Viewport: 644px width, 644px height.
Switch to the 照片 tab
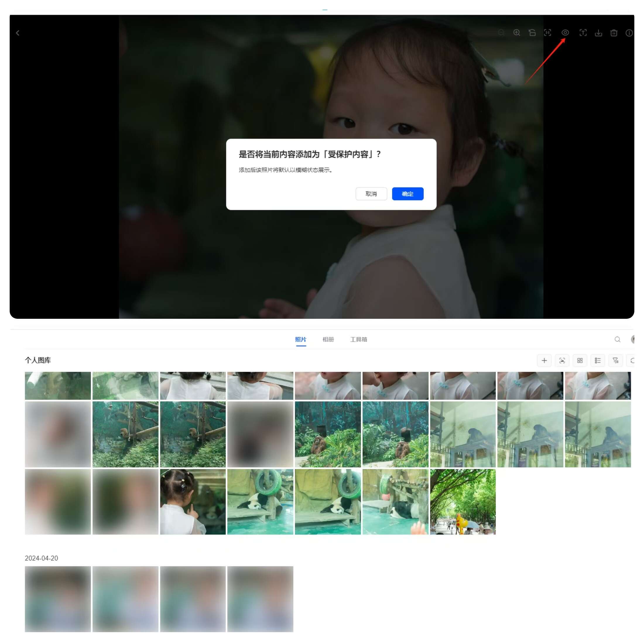(300, 339)
